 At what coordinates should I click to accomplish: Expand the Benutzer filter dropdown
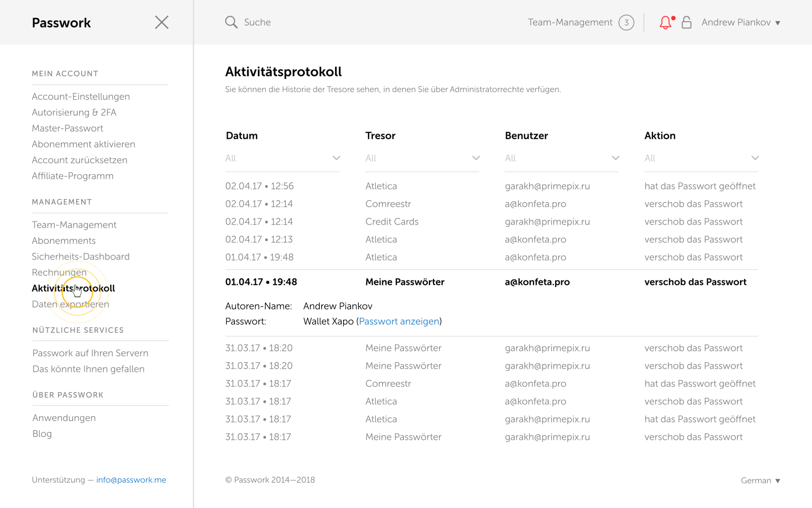pos(562,158)
